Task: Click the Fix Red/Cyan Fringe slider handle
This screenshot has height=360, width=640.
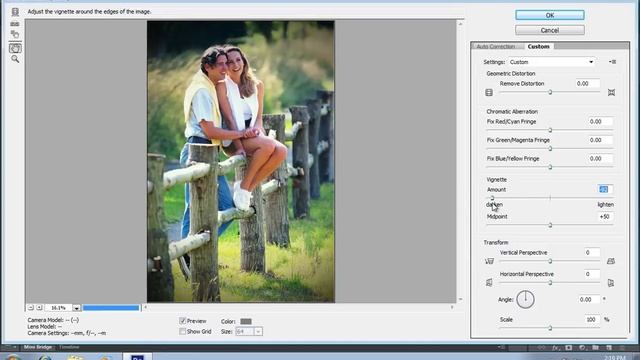Action: click(x=550, y=130)
